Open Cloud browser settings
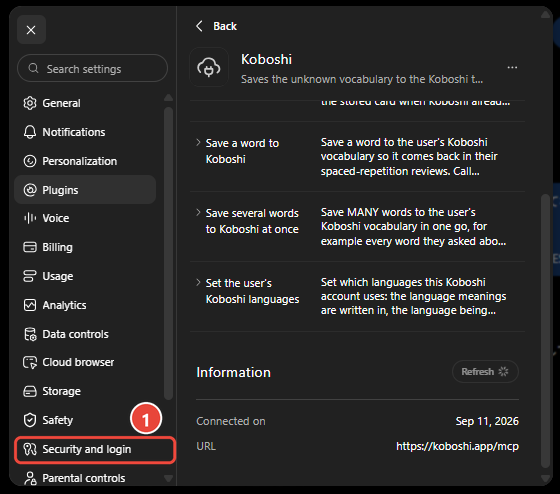Screen dimensions: 560x494 (x=85, y=362)
